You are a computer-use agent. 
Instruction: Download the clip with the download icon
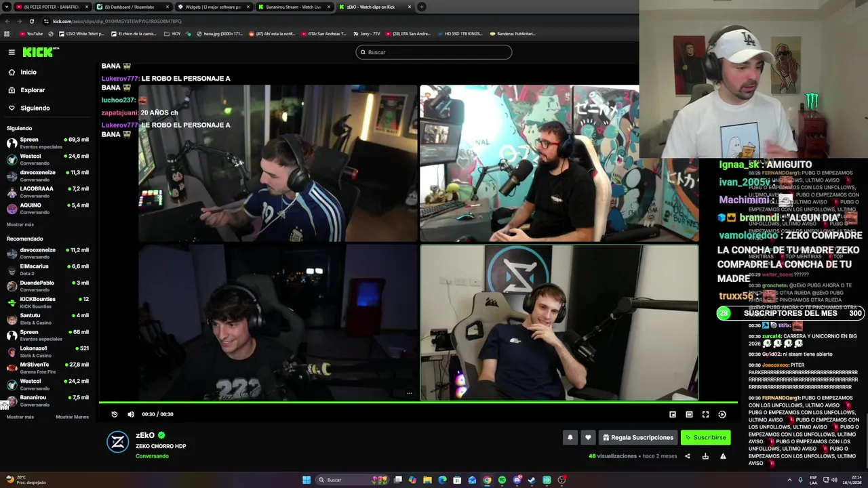[705, 456]
